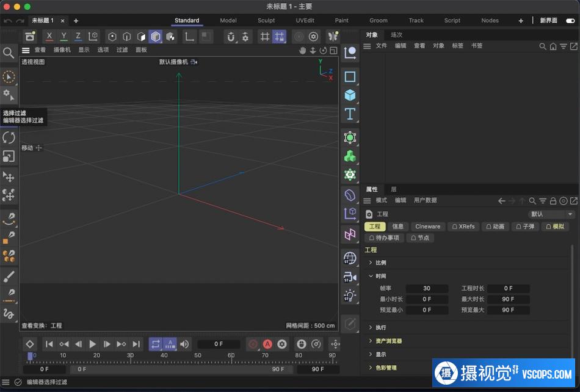Open the 摄像机 viewport menu
Screen dimensions: 580x392
pyautogui.click(x=62, y=50)
